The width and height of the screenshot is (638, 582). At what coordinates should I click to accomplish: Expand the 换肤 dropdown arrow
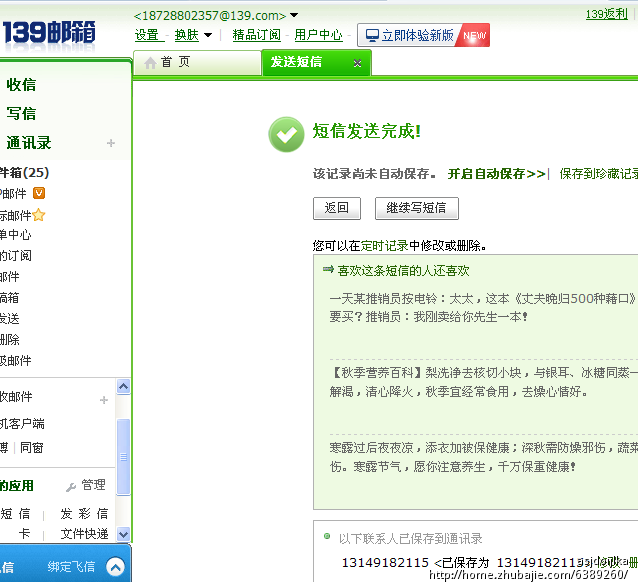pos(208,35)
